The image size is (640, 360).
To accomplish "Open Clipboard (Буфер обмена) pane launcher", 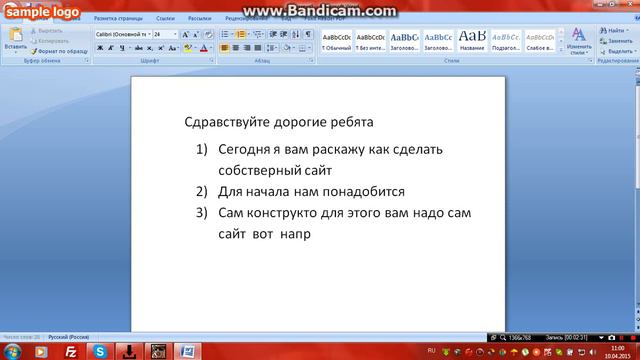I will [87, 60].
